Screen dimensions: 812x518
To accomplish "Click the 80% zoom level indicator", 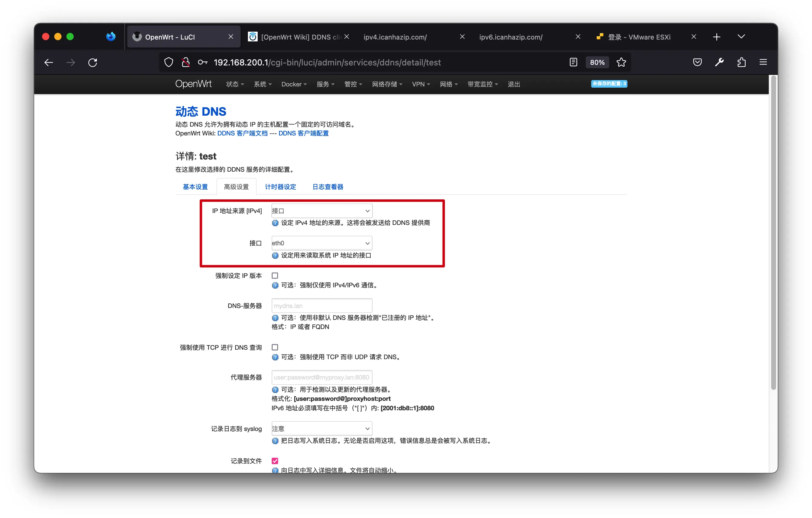I will 597,62.
